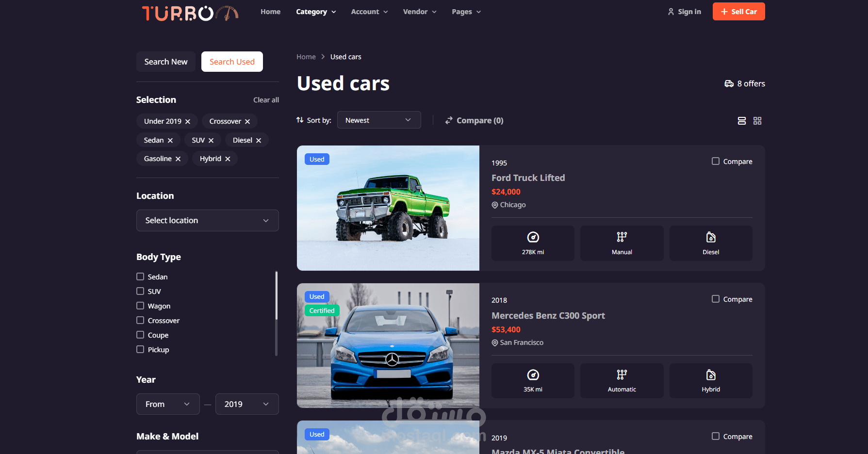Click the compare arrows icon
The height and width of the screenshot is (454, 868).
(449, 120)
